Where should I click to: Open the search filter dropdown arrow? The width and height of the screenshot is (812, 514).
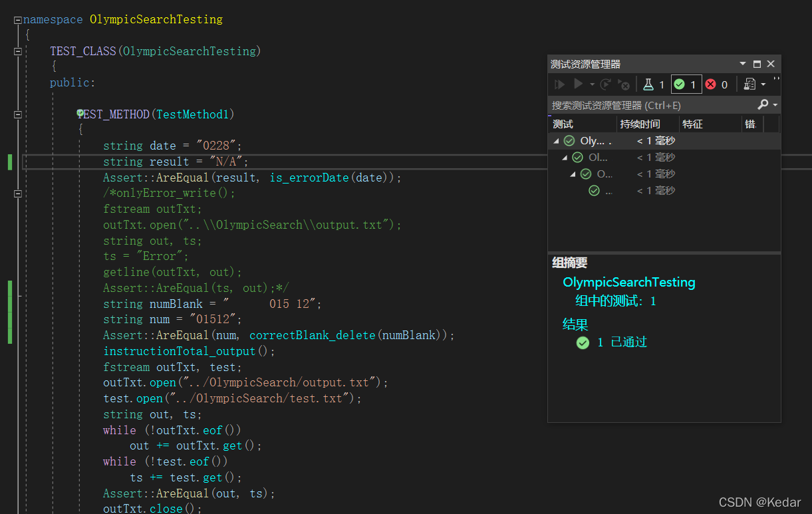[x=775, y=105]
